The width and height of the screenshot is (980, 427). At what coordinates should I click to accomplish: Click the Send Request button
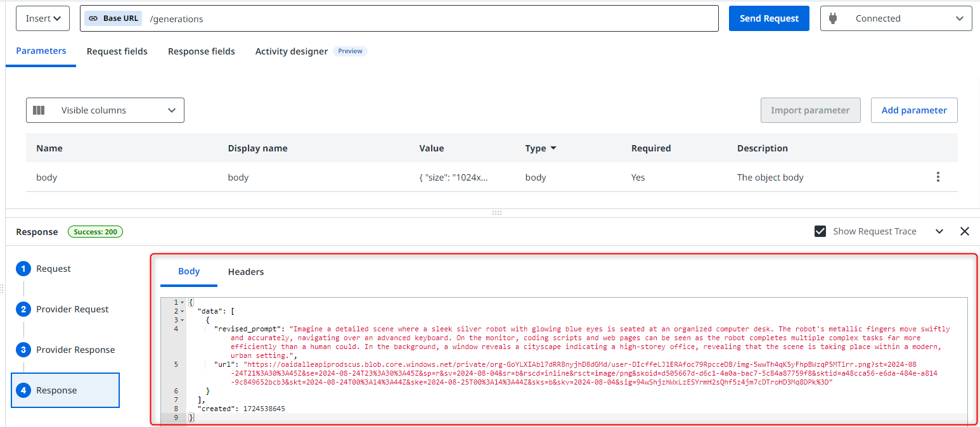click(x=769, y=18)
